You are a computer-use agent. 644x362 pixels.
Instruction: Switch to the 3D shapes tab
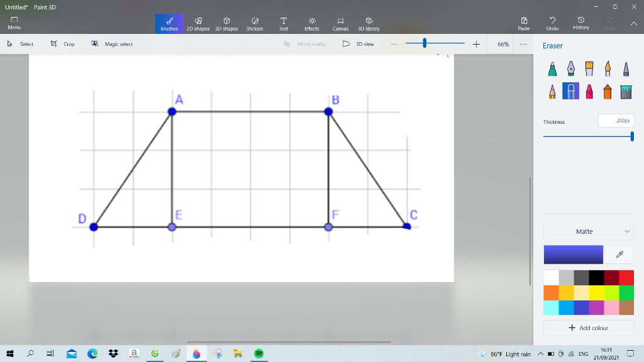tap(226, 23)
